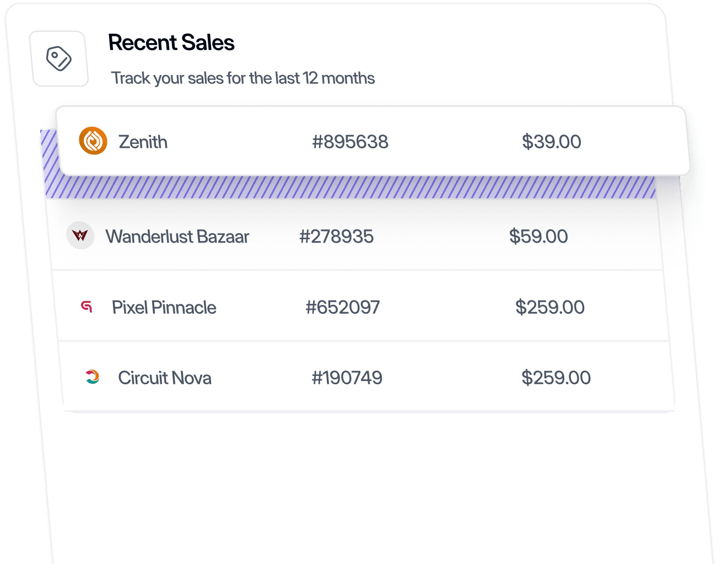Click the Pixel Pinnacle $259.00 amount
Screen dimensions: 728x564
click(549, 307)
